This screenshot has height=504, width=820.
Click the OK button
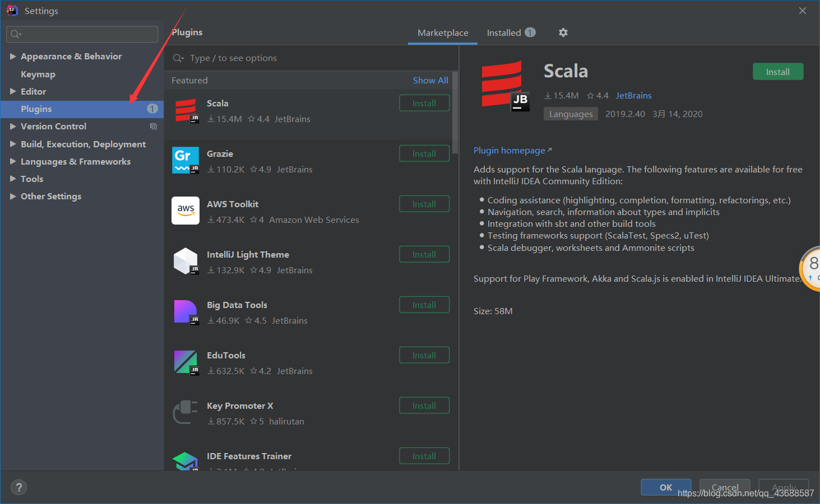(666, 487)
